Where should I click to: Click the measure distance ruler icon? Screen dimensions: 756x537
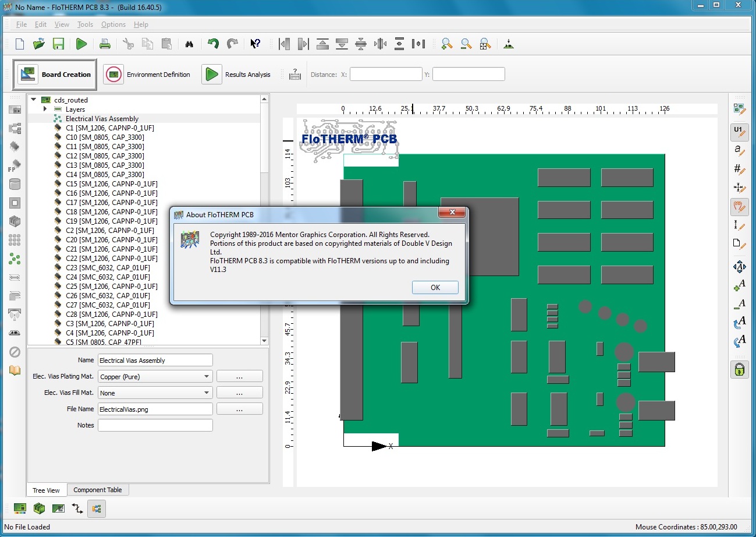pyautogui.click(x=295, y=75)
